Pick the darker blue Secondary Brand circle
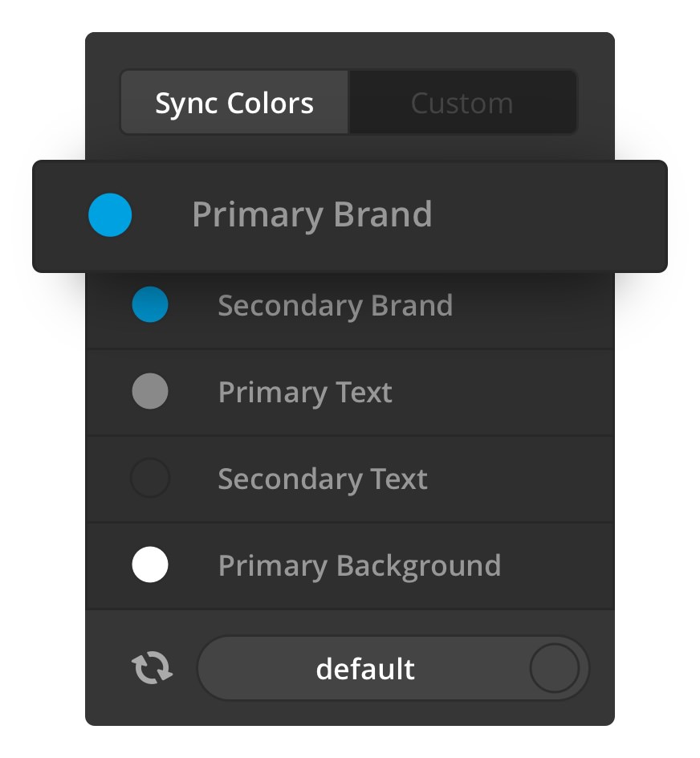Image resolution: width=700 pixels, height=758 pixels. coord(150,304)
